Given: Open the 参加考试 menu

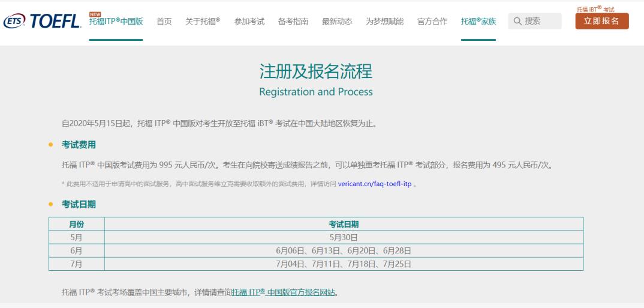Looking at the screenshot, I should pyautogui.click(x=249, y=22).
